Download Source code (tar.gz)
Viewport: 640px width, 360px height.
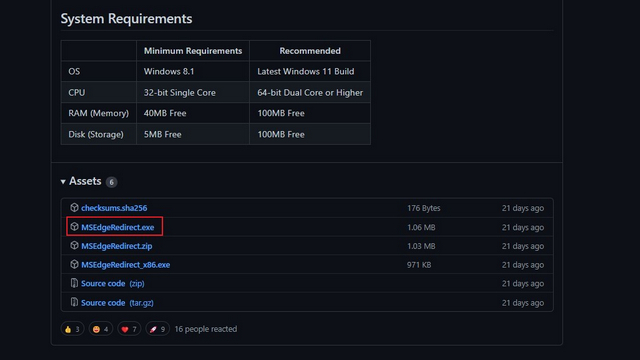tap(117, 303)
